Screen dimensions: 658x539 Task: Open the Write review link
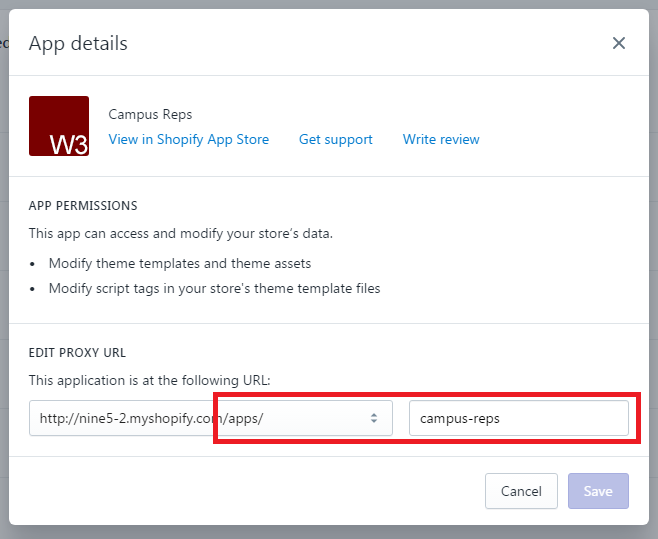[441, 139]
